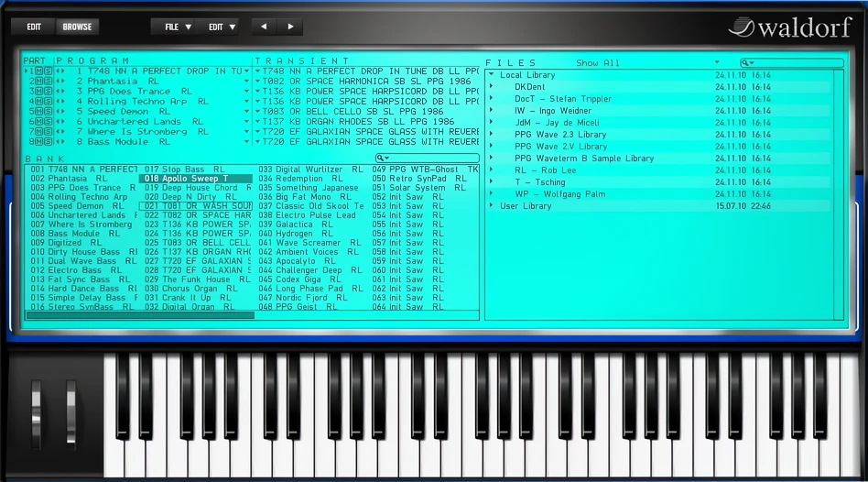
Task: Collapse the Local Library folder
Action: pos(491,74)
